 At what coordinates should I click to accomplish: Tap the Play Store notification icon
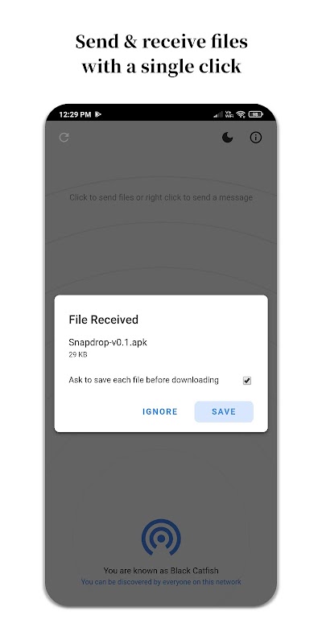(98, 114)
